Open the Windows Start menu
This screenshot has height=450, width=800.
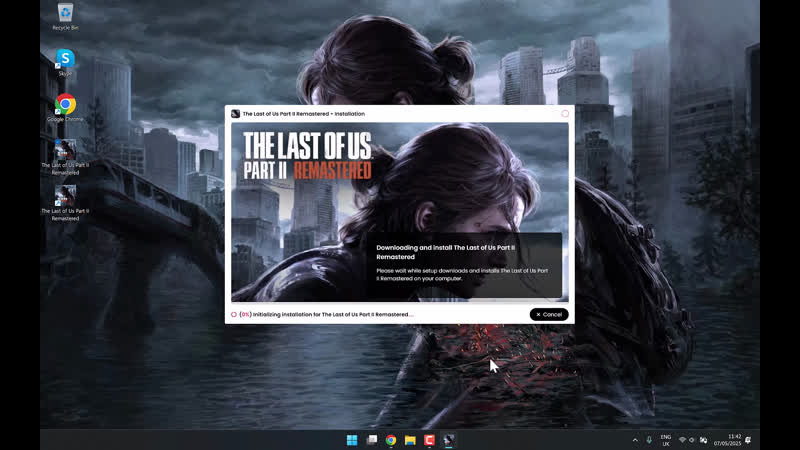click(352, 440)
